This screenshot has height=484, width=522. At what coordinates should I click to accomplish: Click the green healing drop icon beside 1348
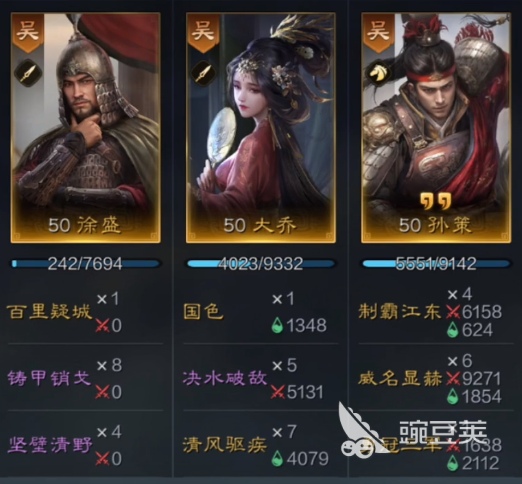[277, 325]
